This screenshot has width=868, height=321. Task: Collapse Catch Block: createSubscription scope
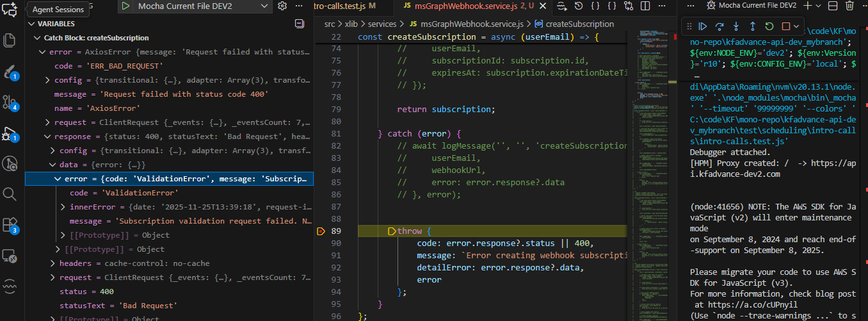coord(36,38)
